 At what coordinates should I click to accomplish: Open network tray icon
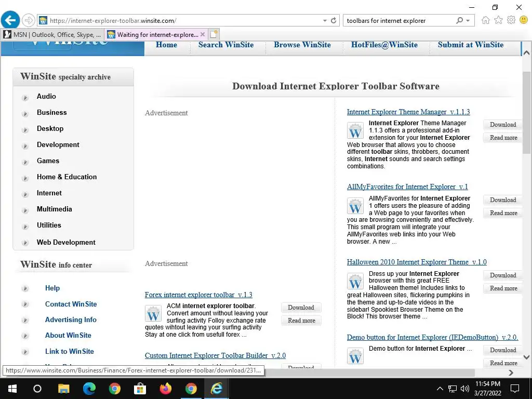[453, 389]
